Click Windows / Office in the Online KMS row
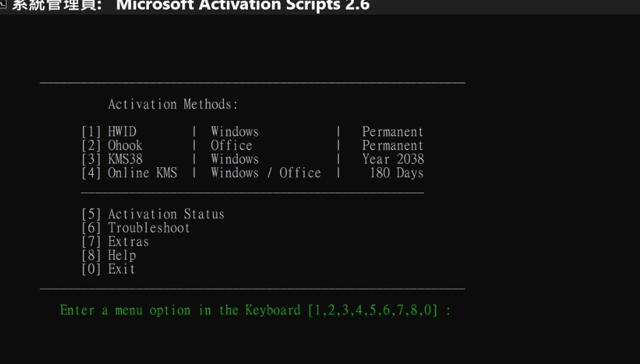 click(x=266, y=173)
